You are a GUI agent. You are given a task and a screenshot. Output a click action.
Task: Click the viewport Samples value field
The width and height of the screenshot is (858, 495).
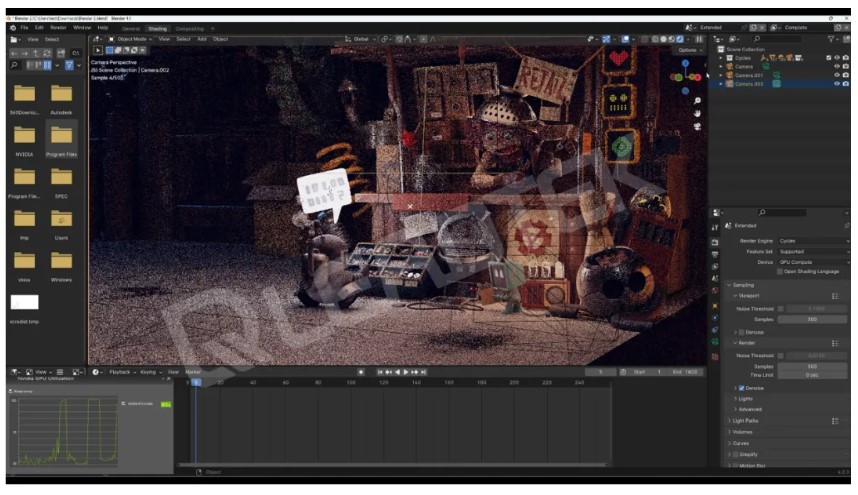(x=812, y=319)
